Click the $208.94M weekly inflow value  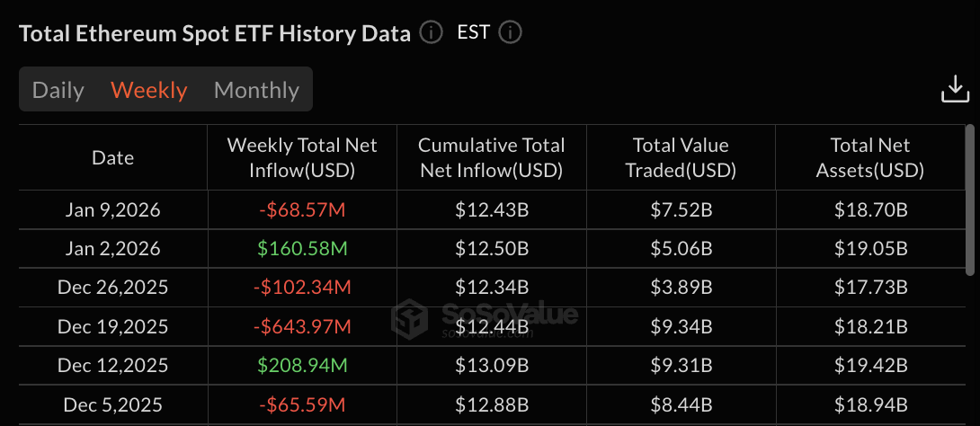302,366
